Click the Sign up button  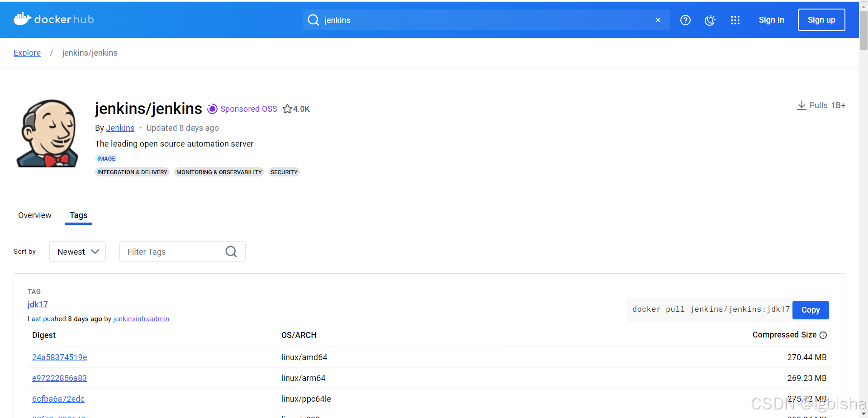(821, 20)
